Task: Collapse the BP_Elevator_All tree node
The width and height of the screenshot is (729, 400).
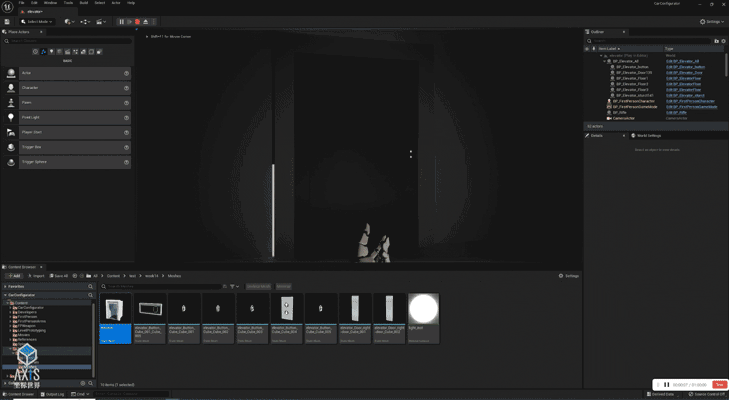Action: pos(604,61)
